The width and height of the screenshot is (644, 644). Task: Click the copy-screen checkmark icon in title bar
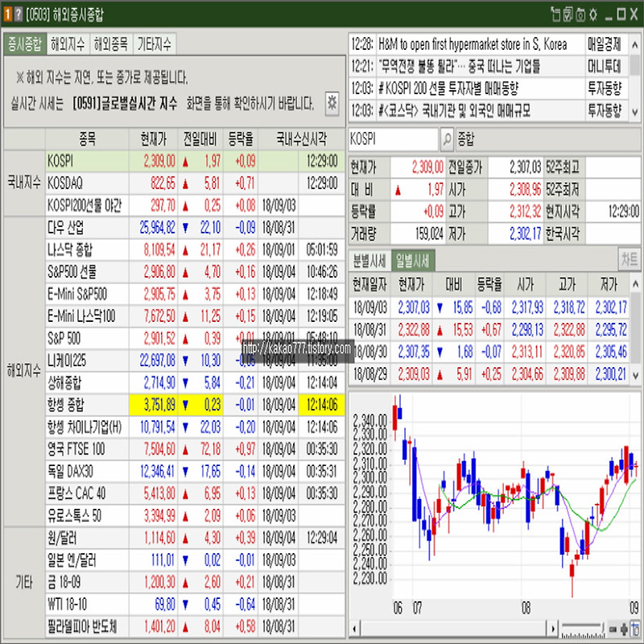pos(568,14)
